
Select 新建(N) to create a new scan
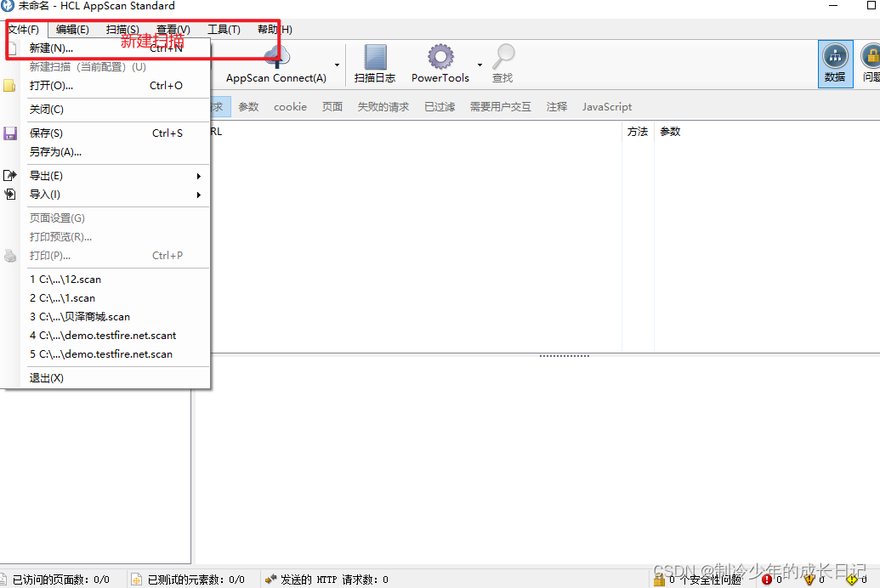click(51, 48)
